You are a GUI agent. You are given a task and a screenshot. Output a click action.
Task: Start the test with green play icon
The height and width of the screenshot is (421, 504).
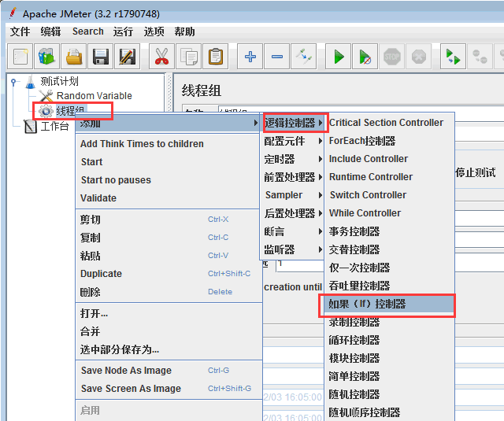pos(338,57)
